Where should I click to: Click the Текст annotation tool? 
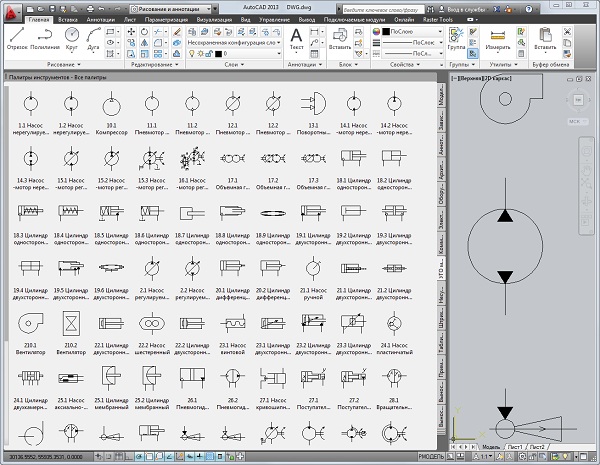[x=297, y=38]
